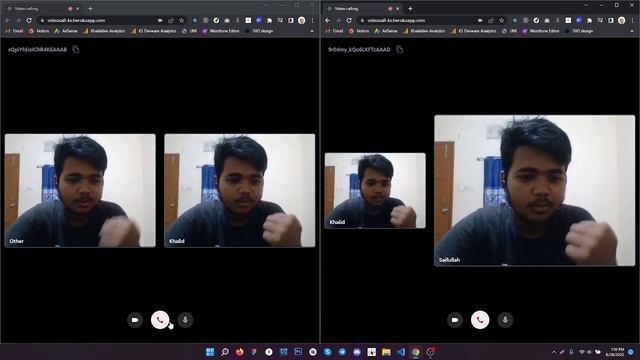640x360 pixels.
Task: Switch to Chrome from taskbar
Action: point(416,352)
